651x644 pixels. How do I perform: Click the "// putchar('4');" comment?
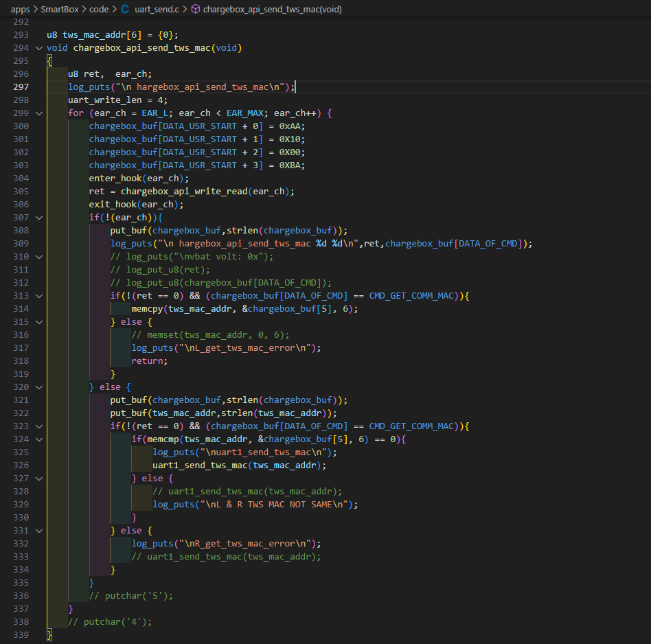110,622
